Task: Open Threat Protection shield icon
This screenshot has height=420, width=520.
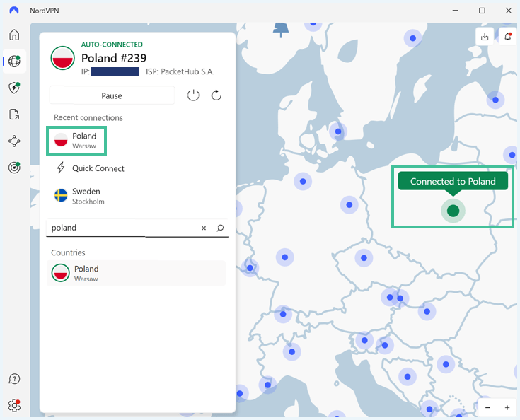Action: (14, 88)
